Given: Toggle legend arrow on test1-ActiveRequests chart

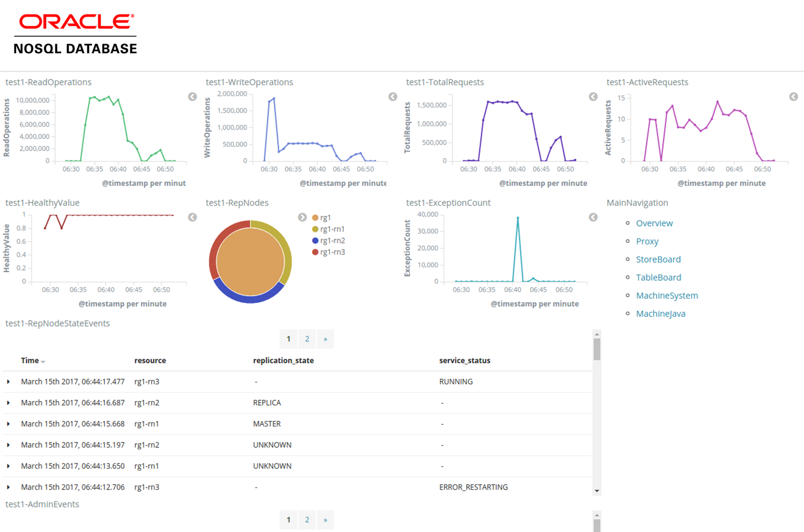Looking at the screenshot, I should click(x=794, y=96).
